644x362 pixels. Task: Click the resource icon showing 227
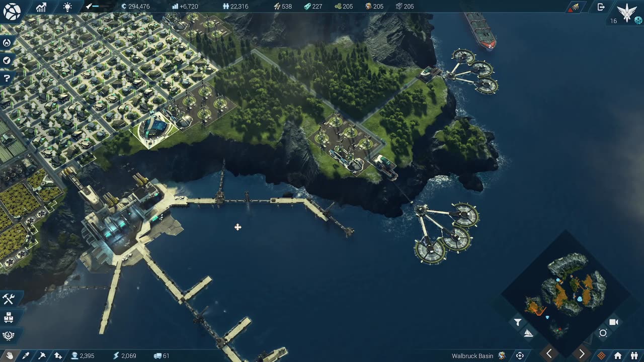[x=307, y=7]
